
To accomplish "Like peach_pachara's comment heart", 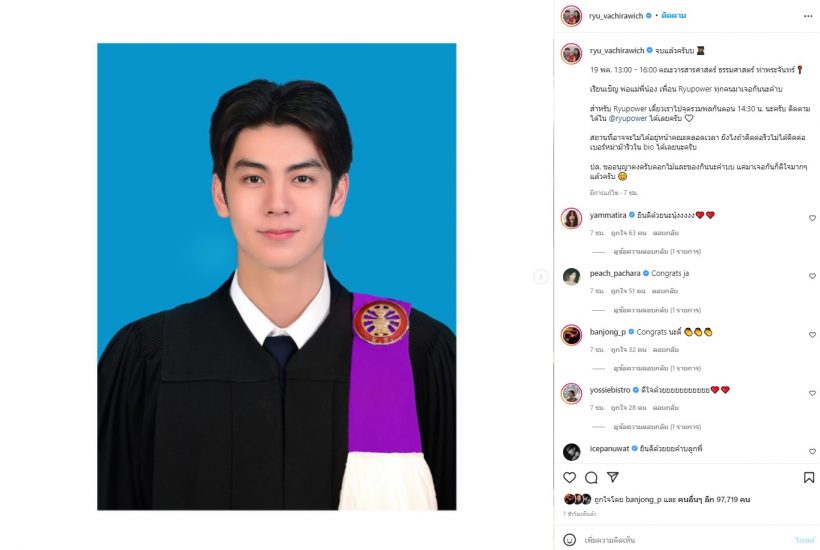I will (812, 276).
